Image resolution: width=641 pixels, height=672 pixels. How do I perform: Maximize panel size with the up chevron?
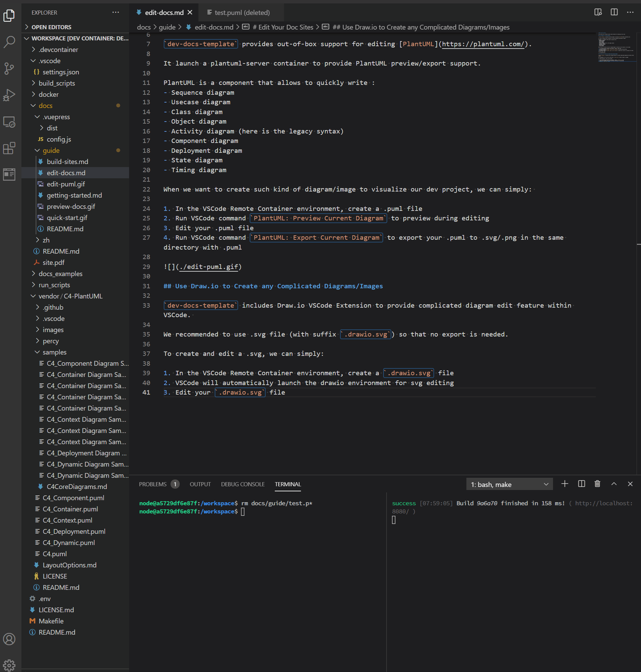[614, 484]
